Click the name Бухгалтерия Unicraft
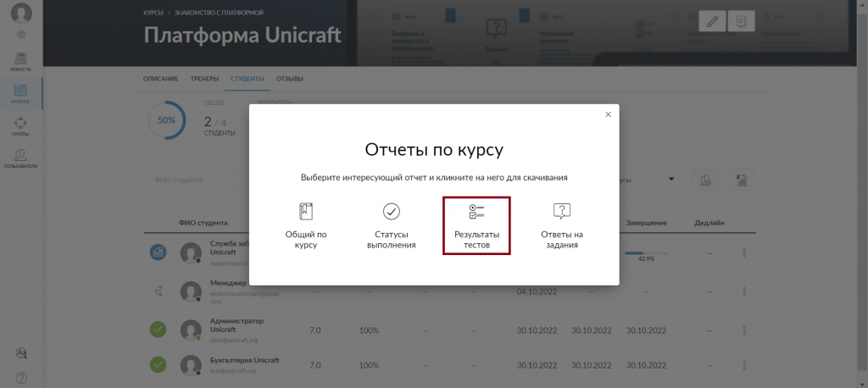 click(245, 360)
